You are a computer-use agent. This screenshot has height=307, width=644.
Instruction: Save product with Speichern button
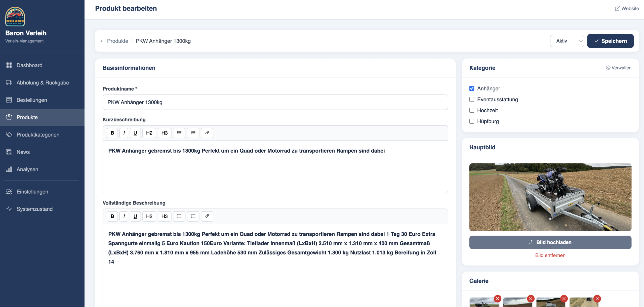(610, 41)
